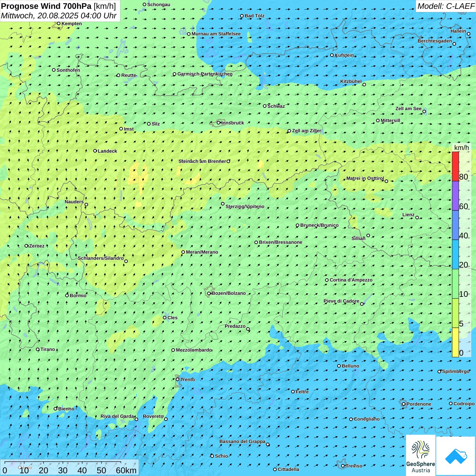The image size is (476, 476).
Task: Select the purple 60-80 legend segment
Action: point(455,195)
